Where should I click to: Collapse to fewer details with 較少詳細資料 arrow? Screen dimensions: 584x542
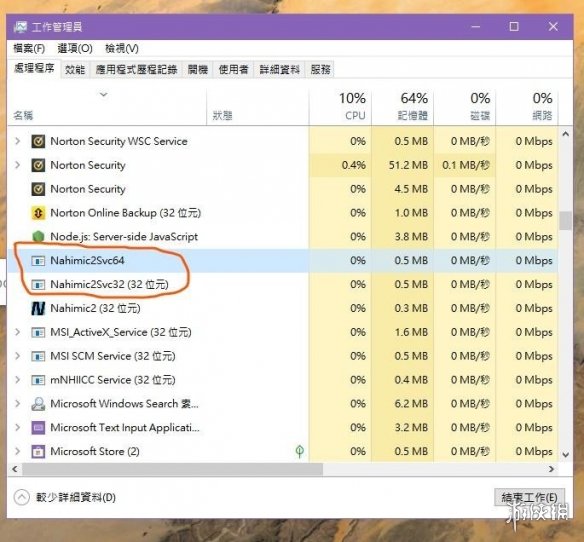pos(22,497)
